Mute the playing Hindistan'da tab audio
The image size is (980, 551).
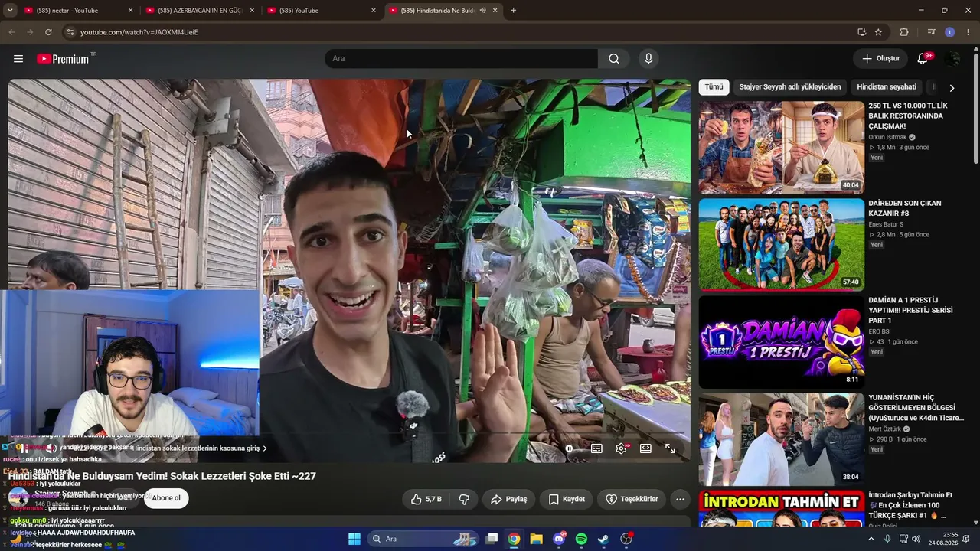tap(482, 11)
